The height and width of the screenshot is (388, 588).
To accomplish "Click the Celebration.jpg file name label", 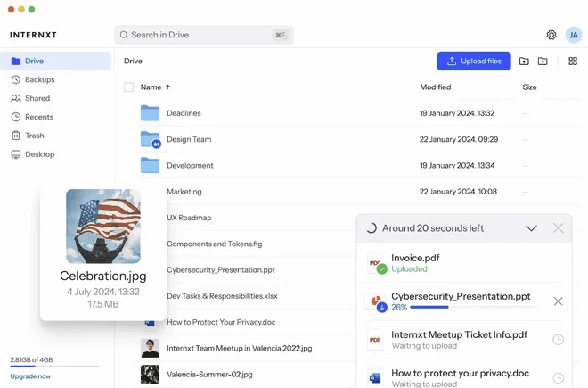I will (x=103, y=276).
